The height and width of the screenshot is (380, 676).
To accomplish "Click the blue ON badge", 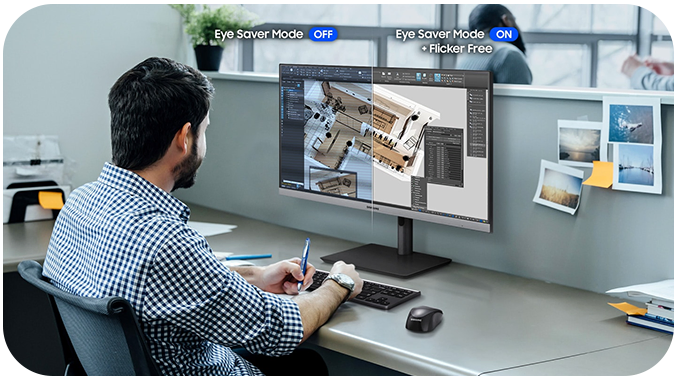I will click(504, 34).
